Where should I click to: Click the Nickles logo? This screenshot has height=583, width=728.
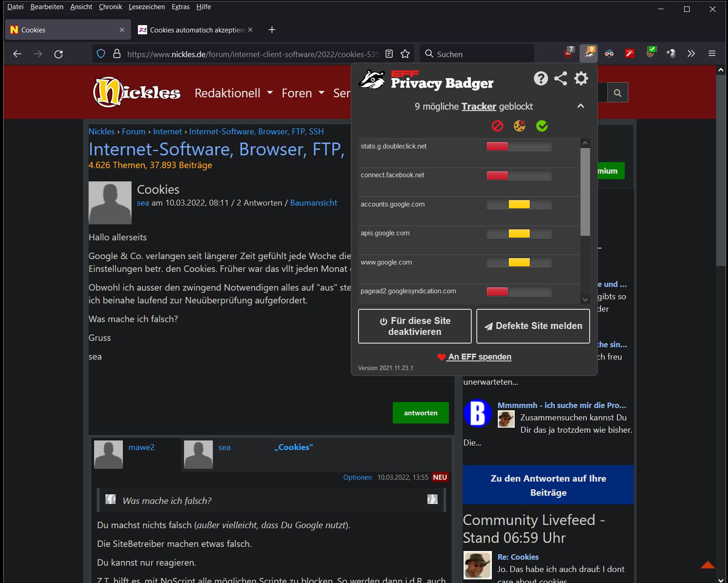point(137,92)
